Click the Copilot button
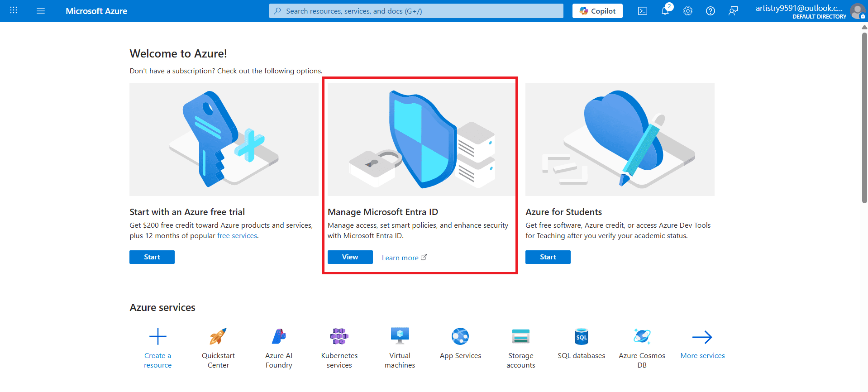This screenshot has width=868, height=392. point(597,11)
